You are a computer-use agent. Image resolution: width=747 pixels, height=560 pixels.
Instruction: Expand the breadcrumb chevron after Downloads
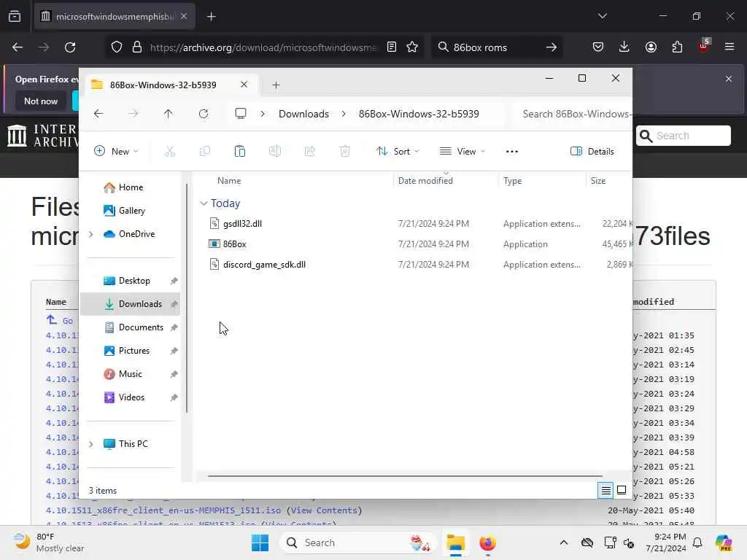pyautogui.click(x=344, y=114)
